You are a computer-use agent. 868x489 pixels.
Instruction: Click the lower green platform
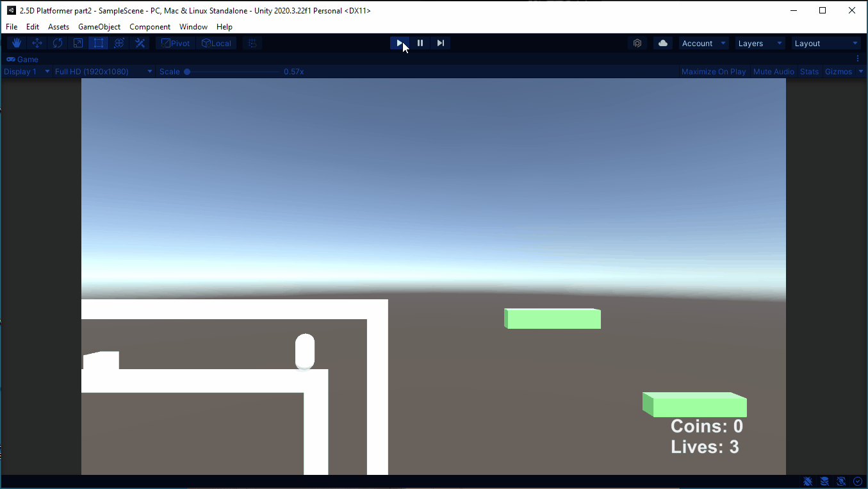694,404
